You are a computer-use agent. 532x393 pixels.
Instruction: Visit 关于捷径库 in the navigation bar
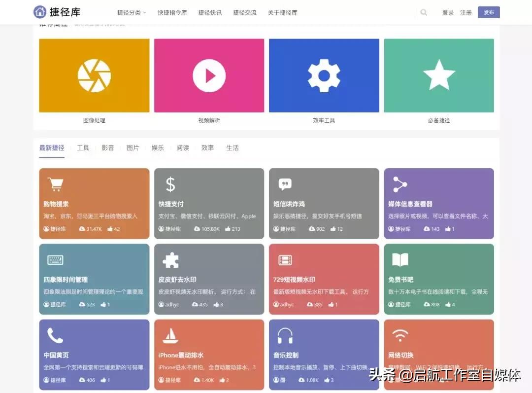click(282, 12)
